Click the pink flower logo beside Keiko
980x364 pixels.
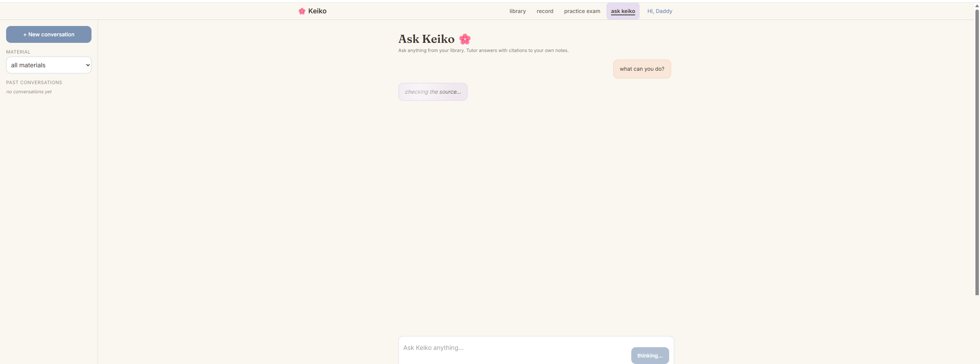302,11
